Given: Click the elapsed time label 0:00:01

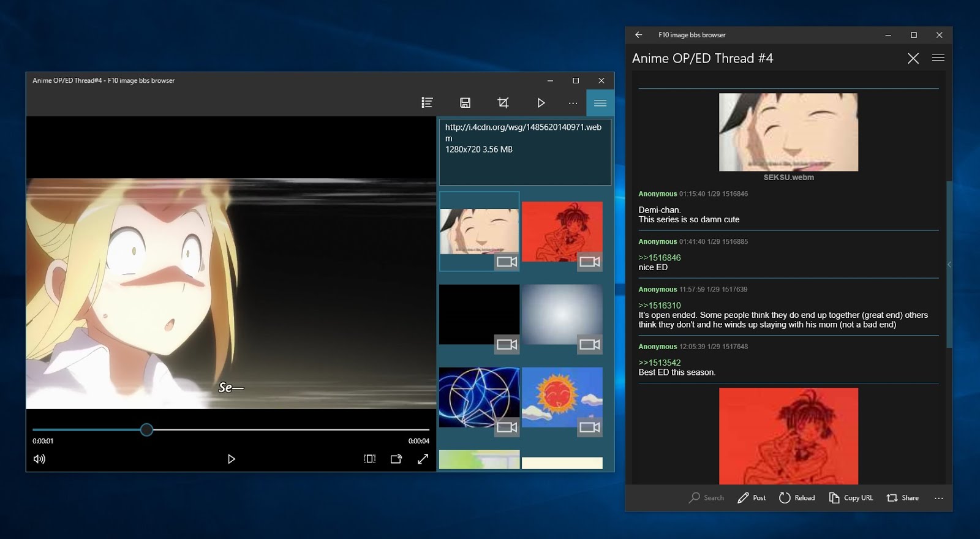Looking at the screenshot, I should pyautogui.click(x=43, y=441).
